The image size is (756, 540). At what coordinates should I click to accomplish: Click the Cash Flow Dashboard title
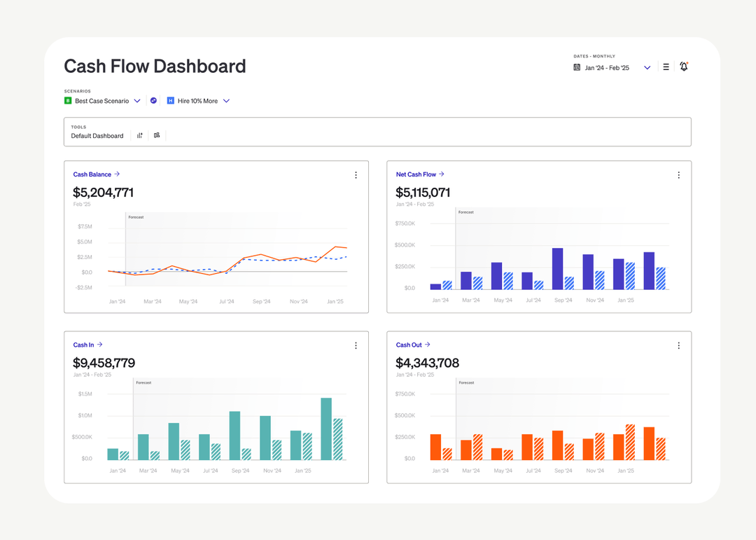[x=155, y=66]
